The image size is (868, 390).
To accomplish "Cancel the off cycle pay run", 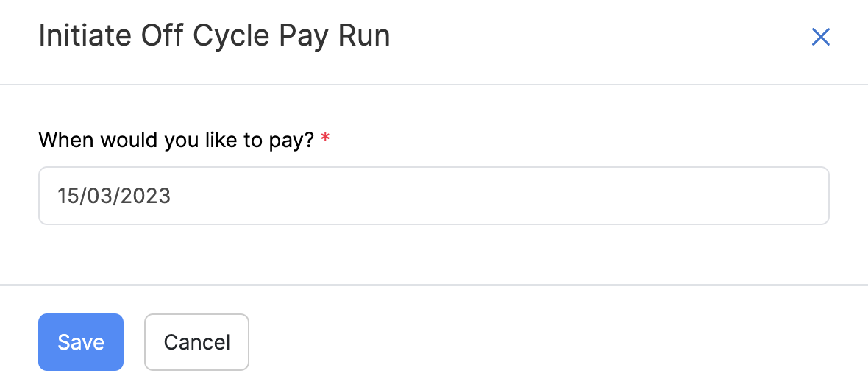I will click(196, 342).
